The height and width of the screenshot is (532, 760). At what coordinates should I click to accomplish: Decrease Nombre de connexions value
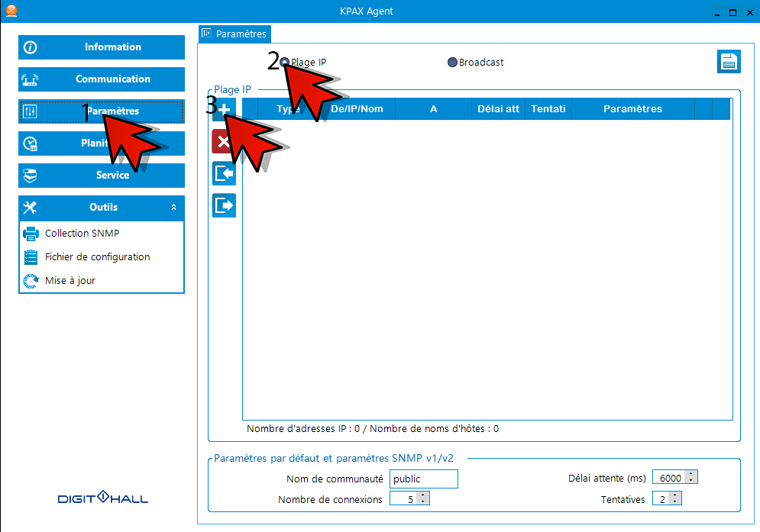click(x=423, y=502)
